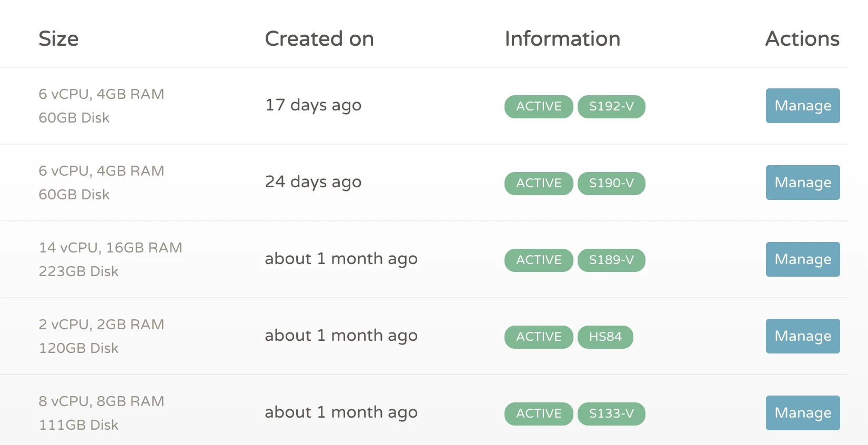
Task: Select the S190-V label badge
Action: point(611,184)
